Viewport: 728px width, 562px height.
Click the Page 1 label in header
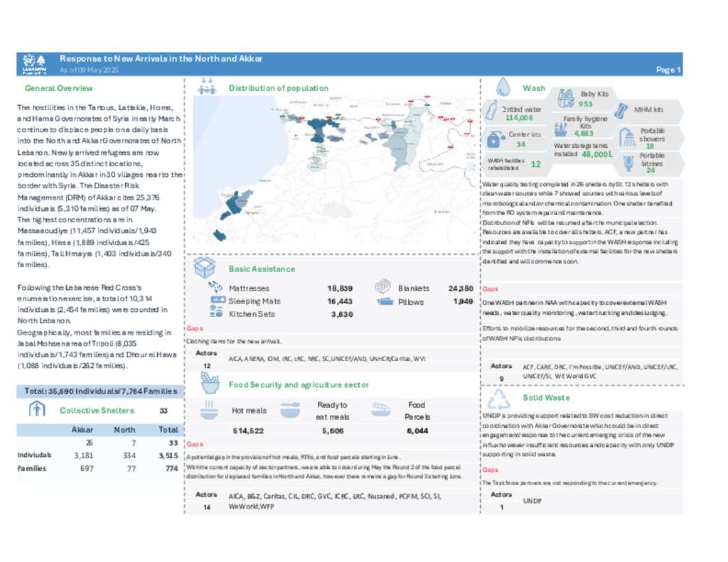668,70
